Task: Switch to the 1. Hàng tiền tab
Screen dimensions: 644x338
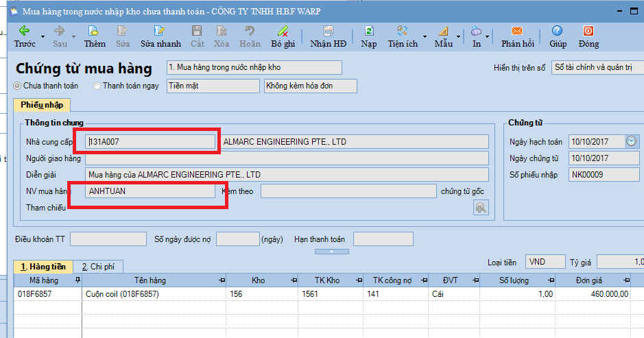Action: [43, 267]
